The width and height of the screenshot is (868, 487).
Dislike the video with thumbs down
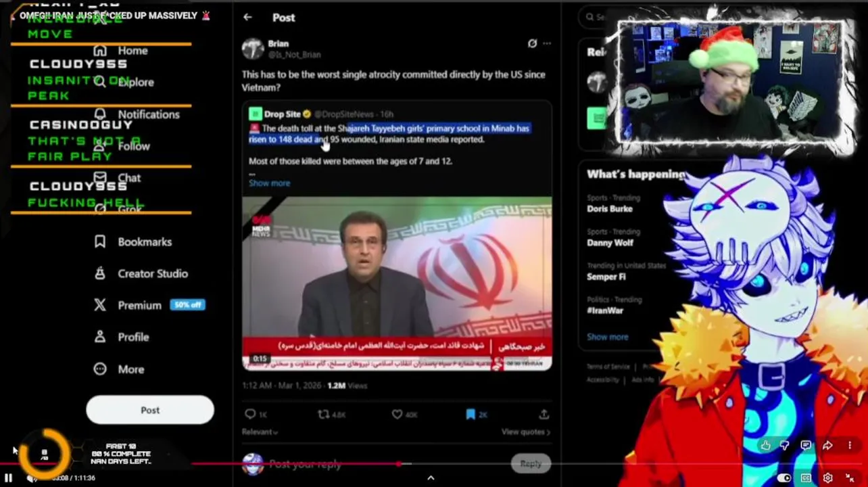[785, 445]
